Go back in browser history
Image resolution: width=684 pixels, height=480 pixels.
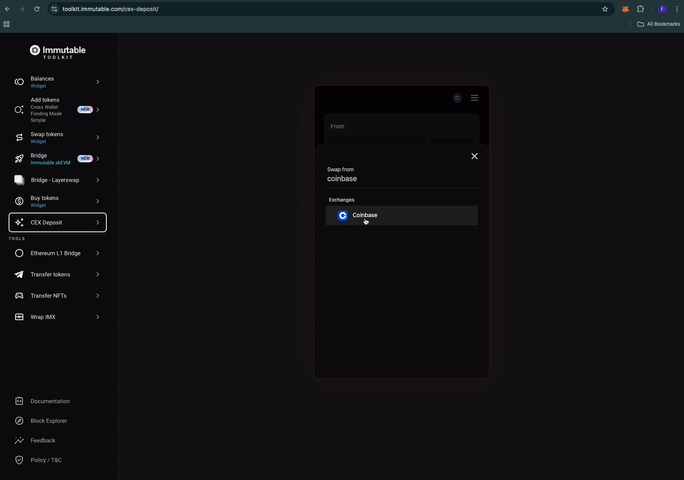click(x=7, y=9)
